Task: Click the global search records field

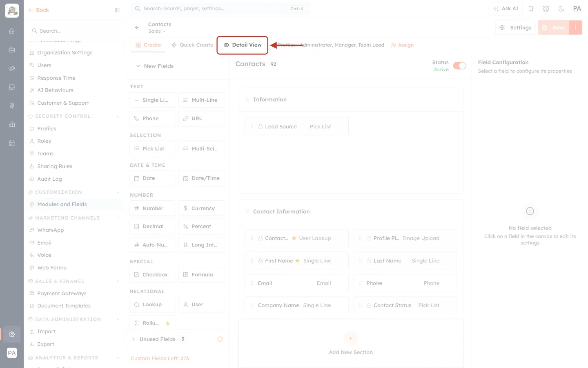Action: point(220,9)
